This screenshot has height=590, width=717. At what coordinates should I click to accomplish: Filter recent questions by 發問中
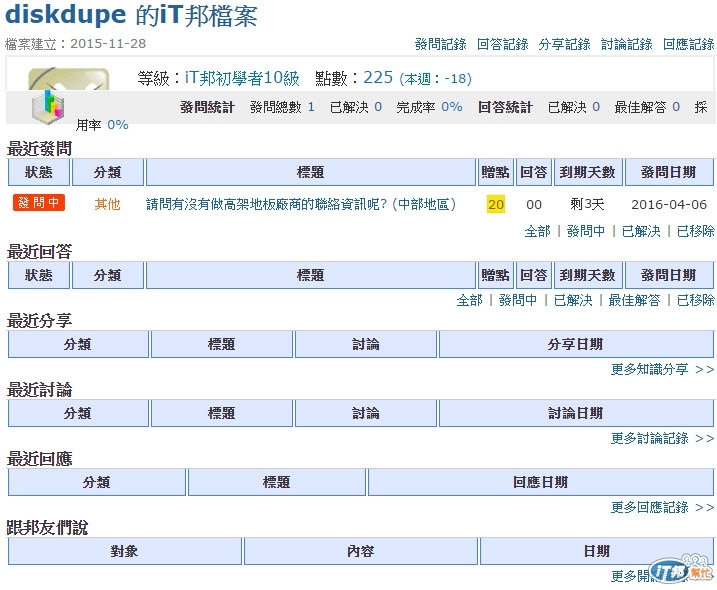(586, 231)
